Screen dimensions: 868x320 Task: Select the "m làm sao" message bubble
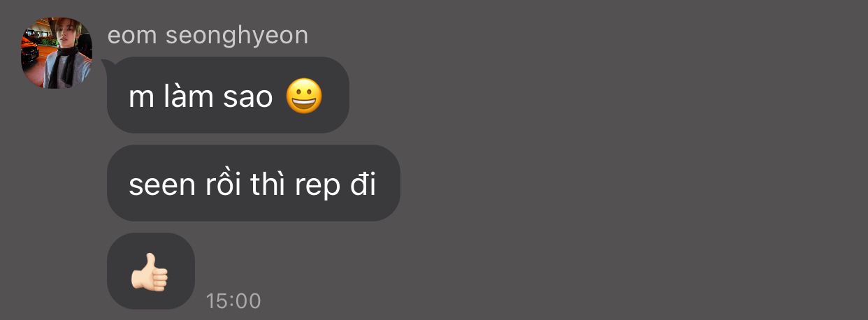click(228, 95)
